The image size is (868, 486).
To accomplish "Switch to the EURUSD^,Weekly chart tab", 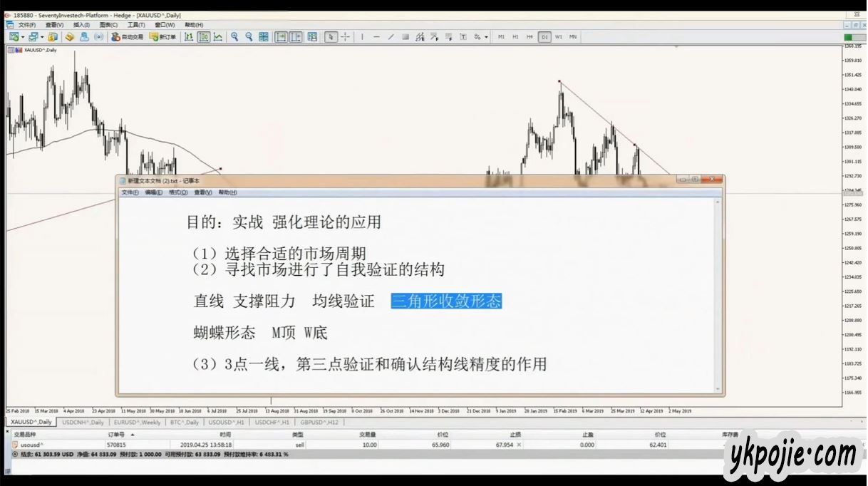I will (x=138, y=422).
